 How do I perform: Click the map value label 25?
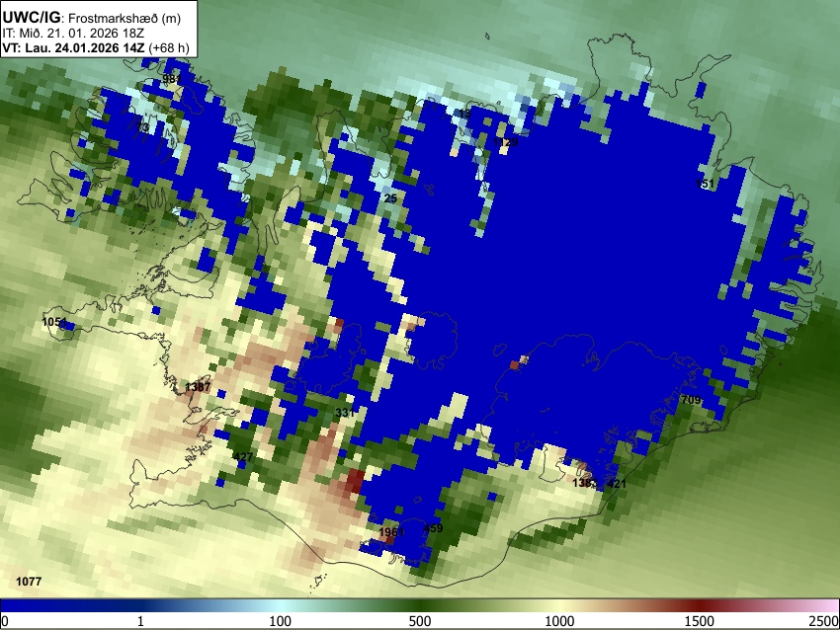[390, 198]
